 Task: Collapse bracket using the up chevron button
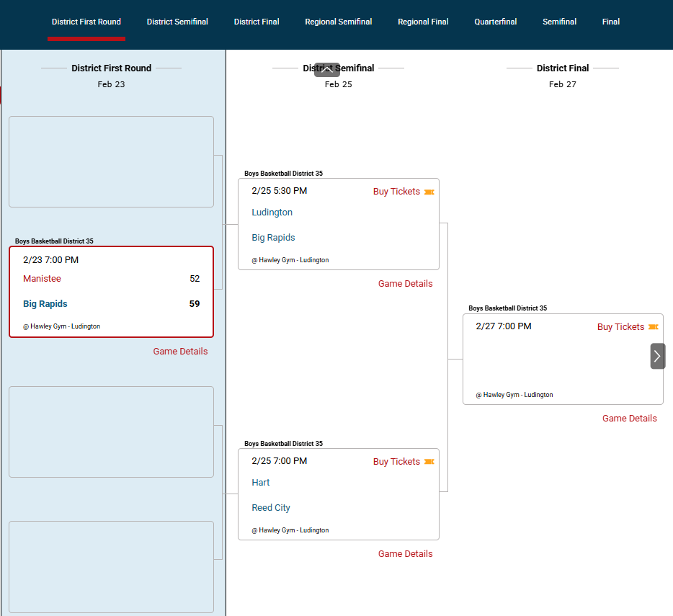326,70
